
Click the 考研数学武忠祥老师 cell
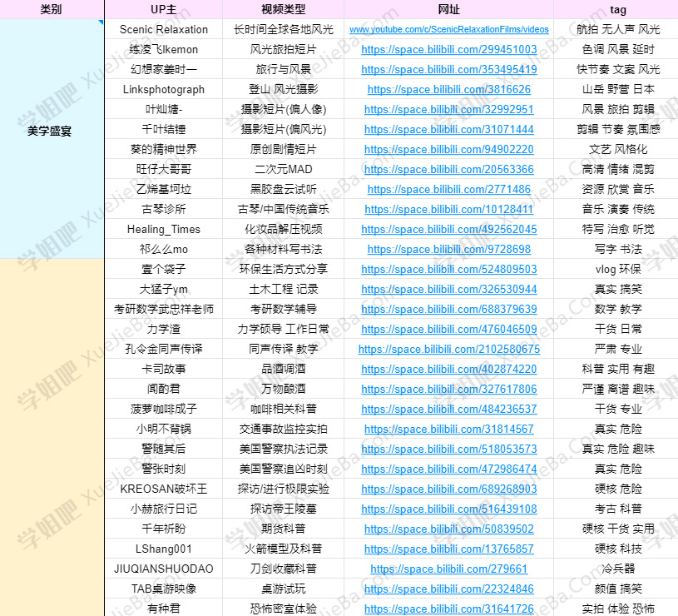[x=163, y=309]
